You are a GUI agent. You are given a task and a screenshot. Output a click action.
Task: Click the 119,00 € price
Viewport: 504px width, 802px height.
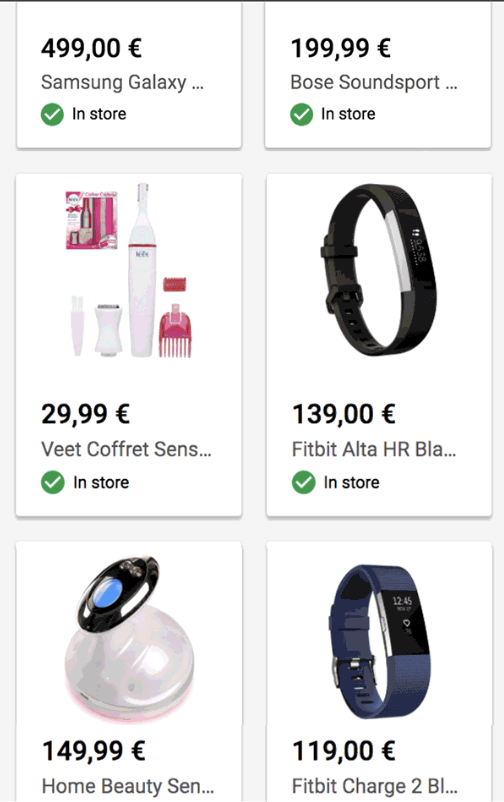[x=344, y=751]
